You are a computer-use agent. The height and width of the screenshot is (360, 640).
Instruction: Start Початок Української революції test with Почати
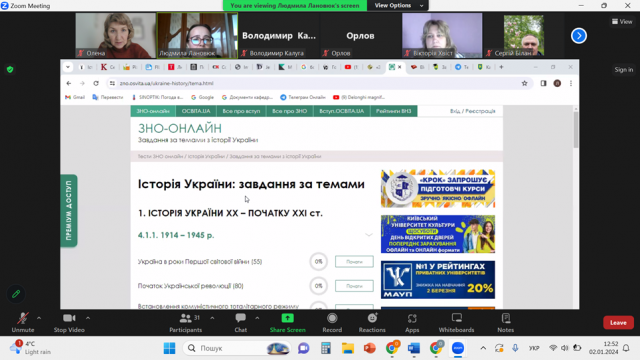click(x=354, y=286)
